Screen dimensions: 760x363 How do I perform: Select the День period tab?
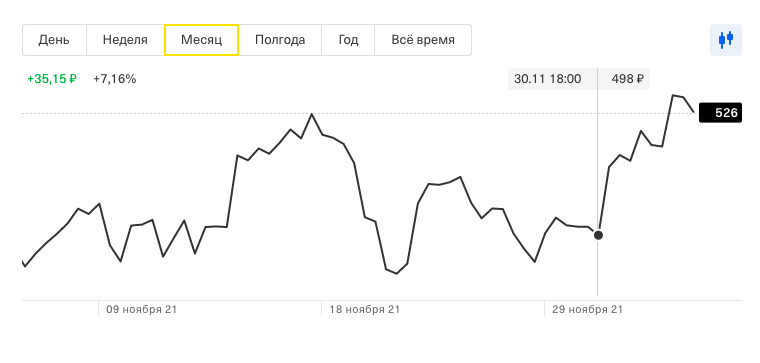tap(54, 40)
